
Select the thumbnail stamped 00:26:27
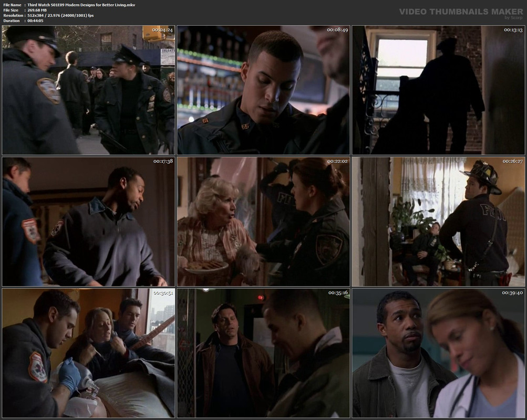438,222
